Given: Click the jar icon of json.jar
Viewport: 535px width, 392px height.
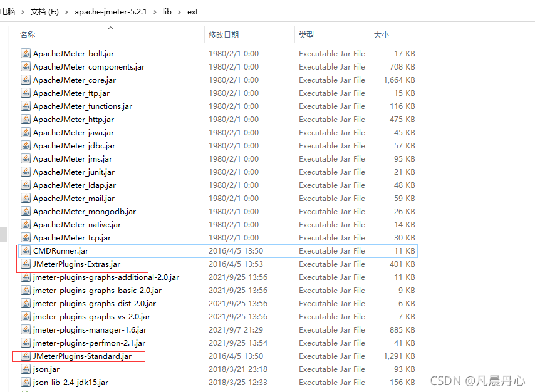Looking at the screenshot, I should (26, 369).
